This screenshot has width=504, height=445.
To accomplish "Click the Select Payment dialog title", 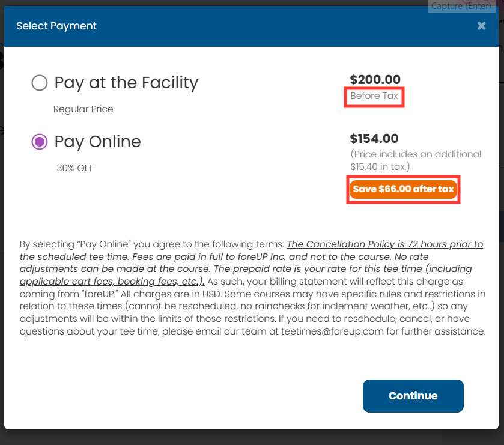I will coord(56,26).
